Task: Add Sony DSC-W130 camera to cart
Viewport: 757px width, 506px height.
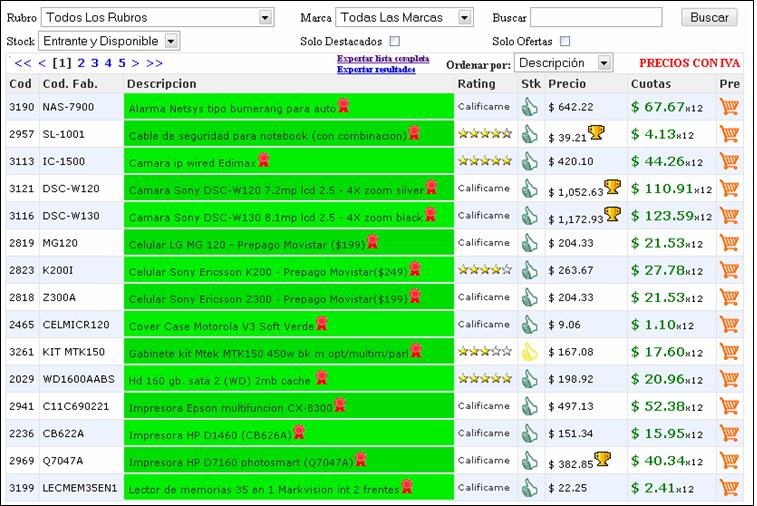Action: (x=729, y=215)
